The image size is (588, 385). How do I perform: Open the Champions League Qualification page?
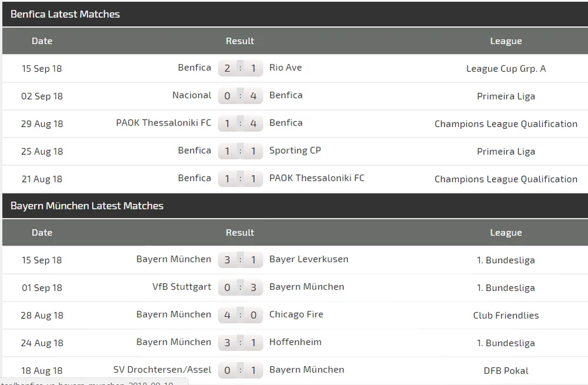(x=506, y=124)
